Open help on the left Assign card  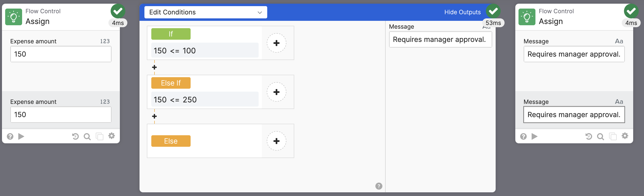[x=10, y=136]
